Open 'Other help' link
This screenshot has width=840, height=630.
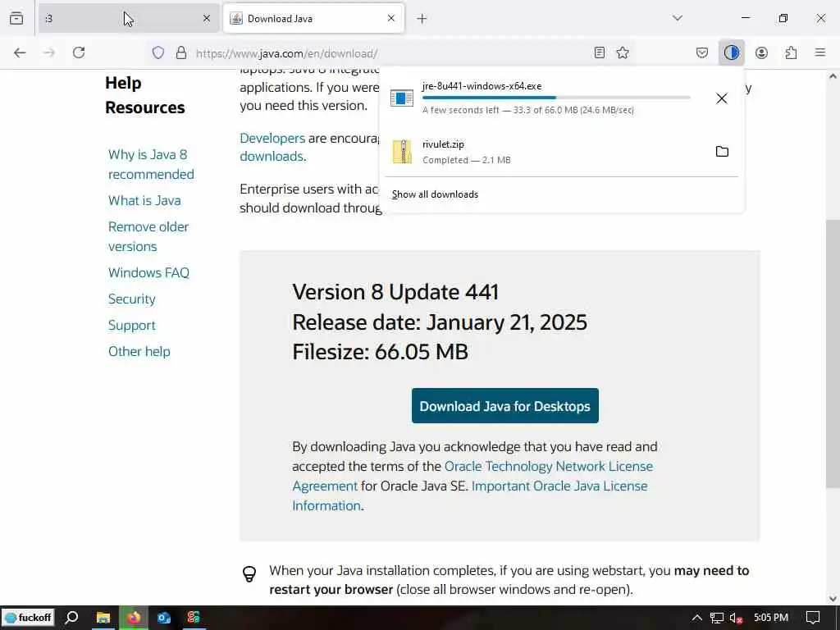point(139,351)
